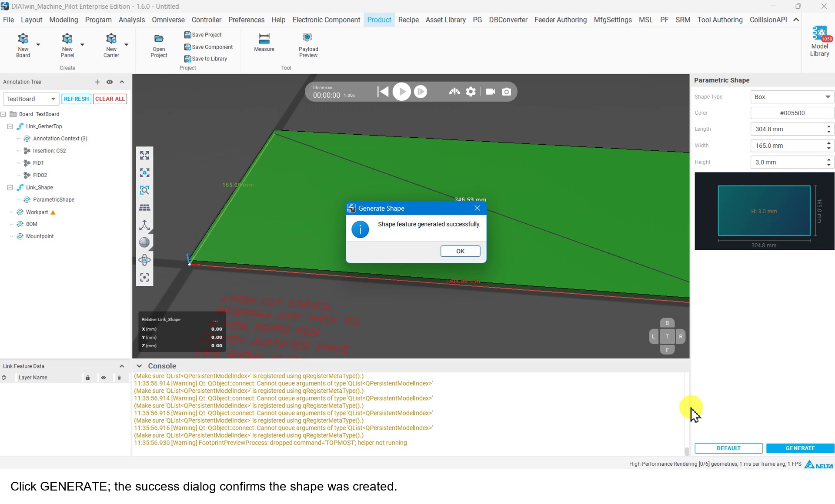Select the orbit rotation viewport tool
Screen dimensions: 835x504
point(144,260)
